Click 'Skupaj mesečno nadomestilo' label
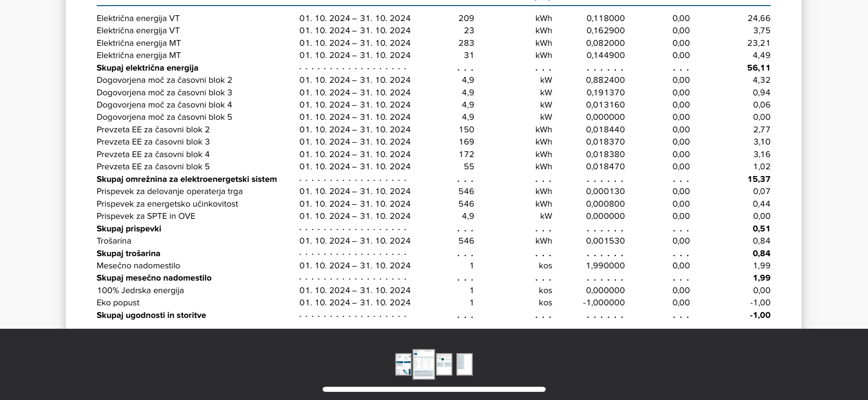This screenshot has height=400, width=868. pos(154,278)
